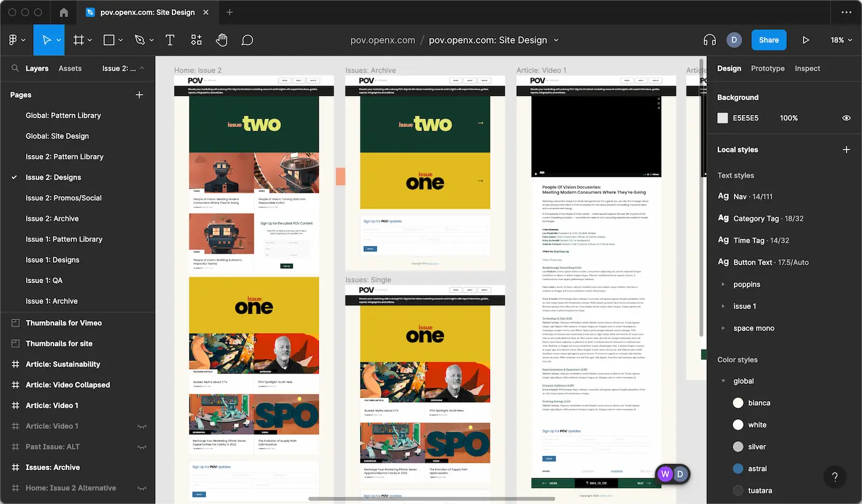Select the Home: Issue 2 frame label
This screenshot has height=504, width=862.
[x=198, y=70]
